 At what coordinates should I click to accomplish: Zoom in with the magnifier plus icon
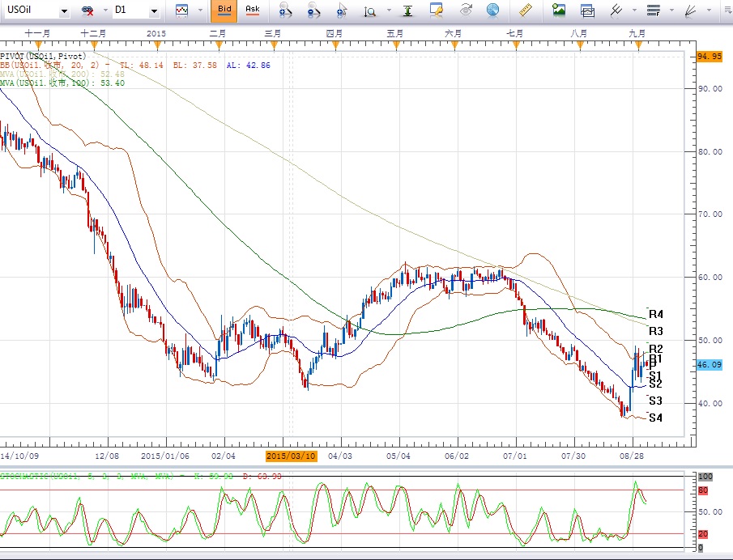click(284, 11)
